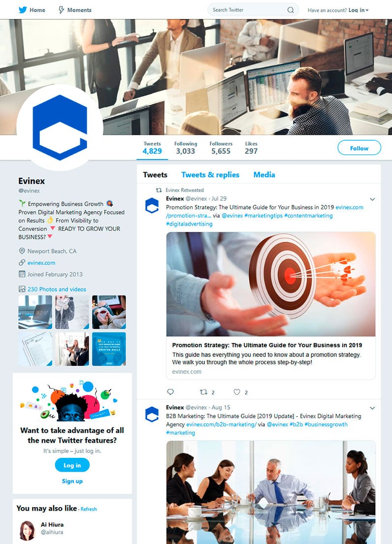Open the Log in dropdown in header
Viewport: 392px width, 544px height.
[359, 10]
